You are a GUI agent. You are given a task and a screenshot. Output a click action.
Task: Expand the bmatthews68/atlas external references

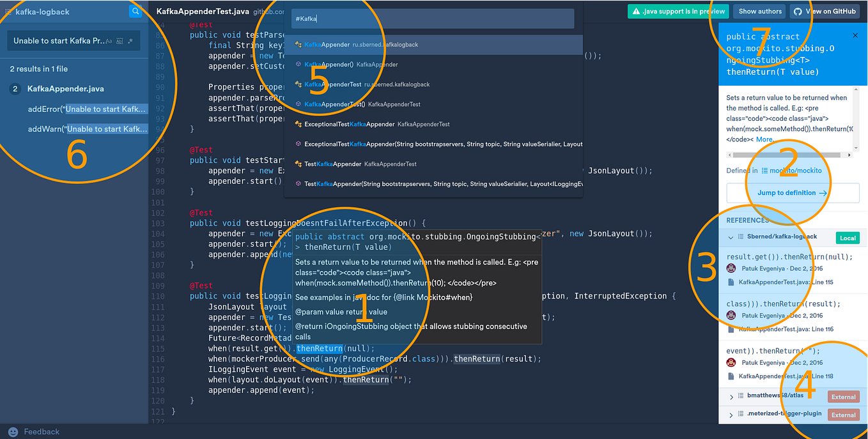pos(732,396)
